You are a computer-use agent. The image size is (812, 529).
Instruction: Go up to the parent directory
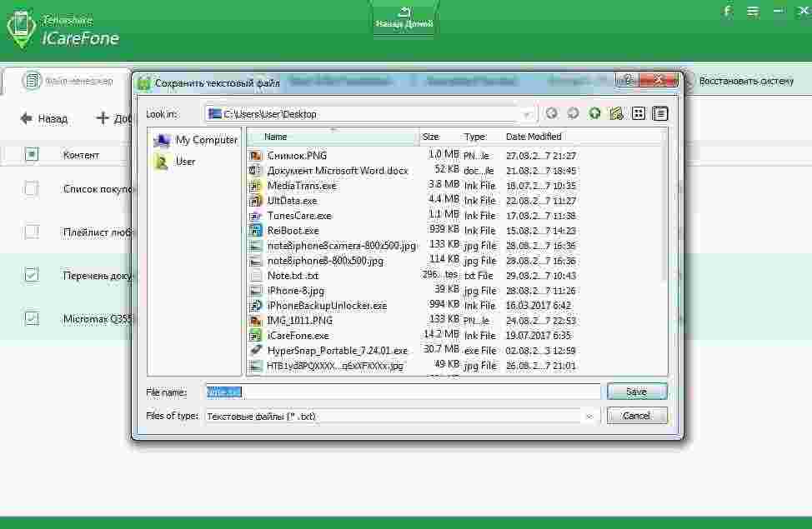click(x=594, y=113)
